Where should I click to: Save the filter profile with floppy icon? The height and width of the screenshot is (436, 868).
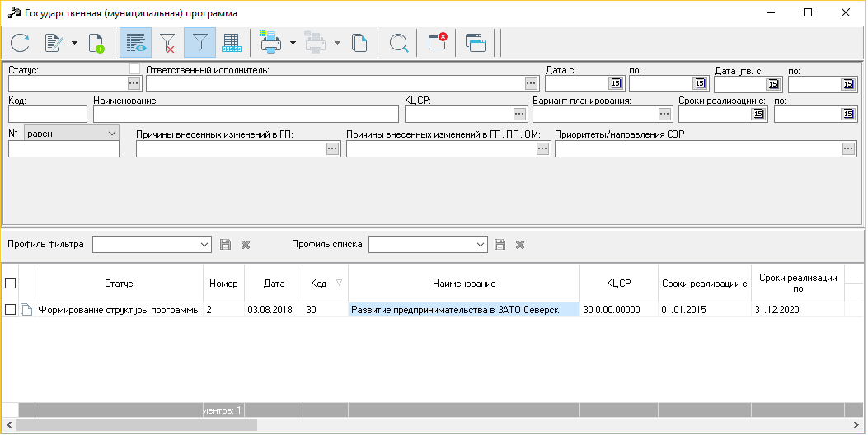click(225, 245)
